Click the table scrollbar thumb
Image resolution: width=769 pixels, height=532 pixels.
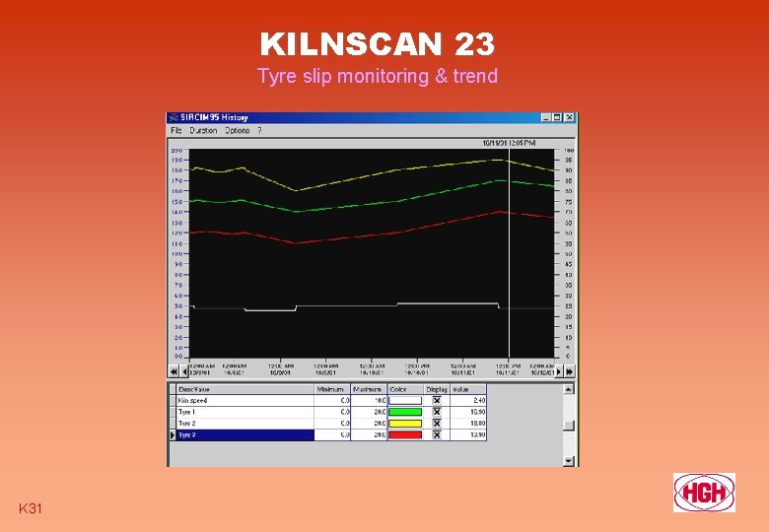pyautogui.click(x=569, y=426)
